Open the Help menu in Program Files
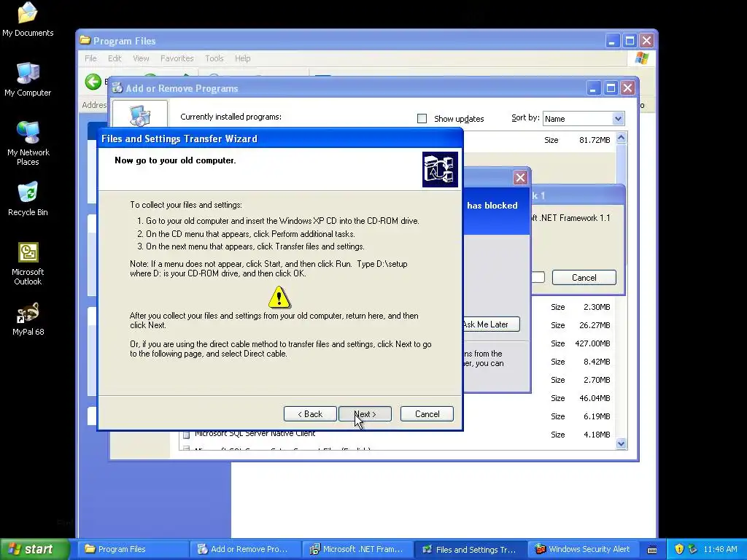Image resolution: width=747 pixels, height=560 pixels. click(242, 58)
